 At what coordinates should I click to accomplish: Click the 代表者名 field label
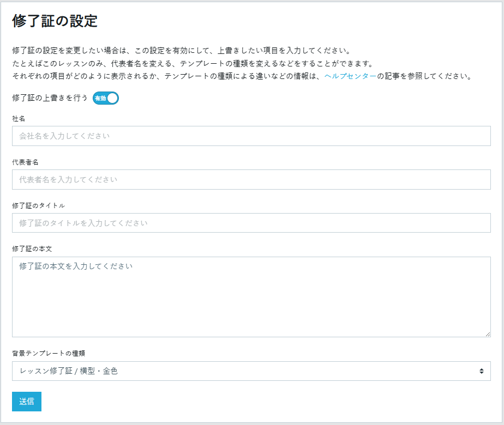26,162
